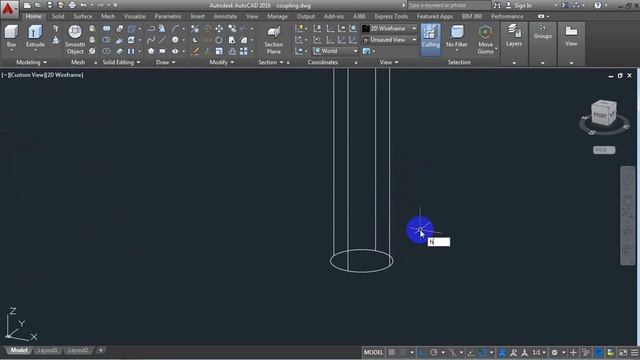Screen dimensions: 640x360
Task: Open the Visualize ribbon tab
Action: coord(135,16)
